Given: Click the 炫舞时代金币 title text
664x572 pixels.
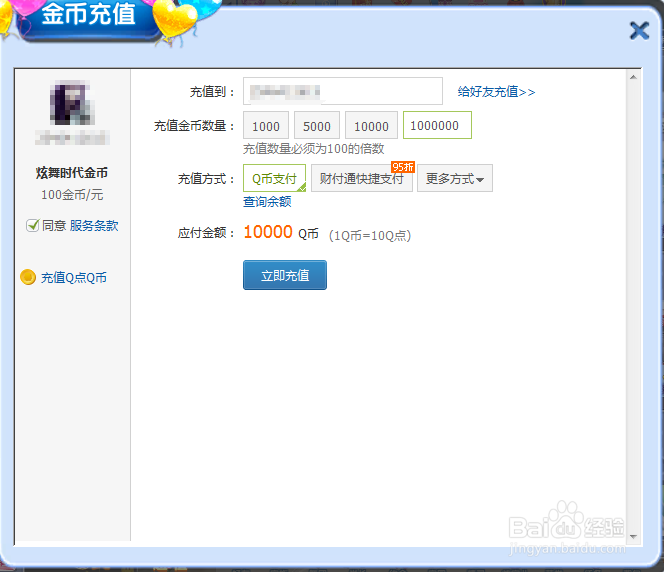Looking at the screenshot, I should 72,173.
